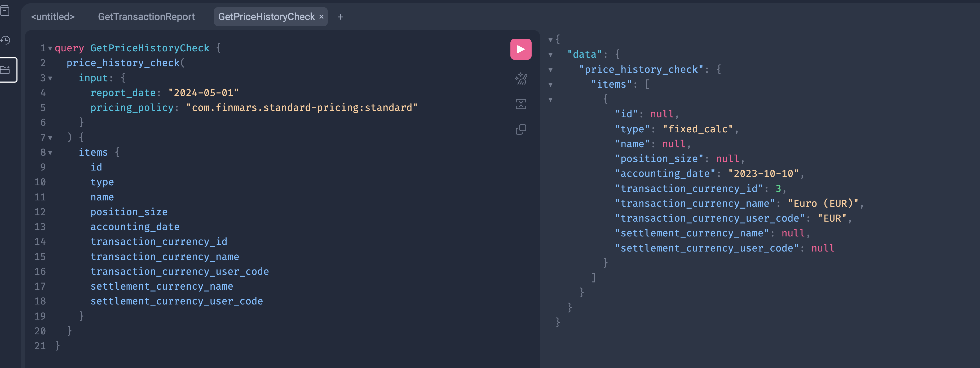Run the GetPriceHistoryCheck query with play button
This screenshot has height=368, width=980.
click(520, 49)
